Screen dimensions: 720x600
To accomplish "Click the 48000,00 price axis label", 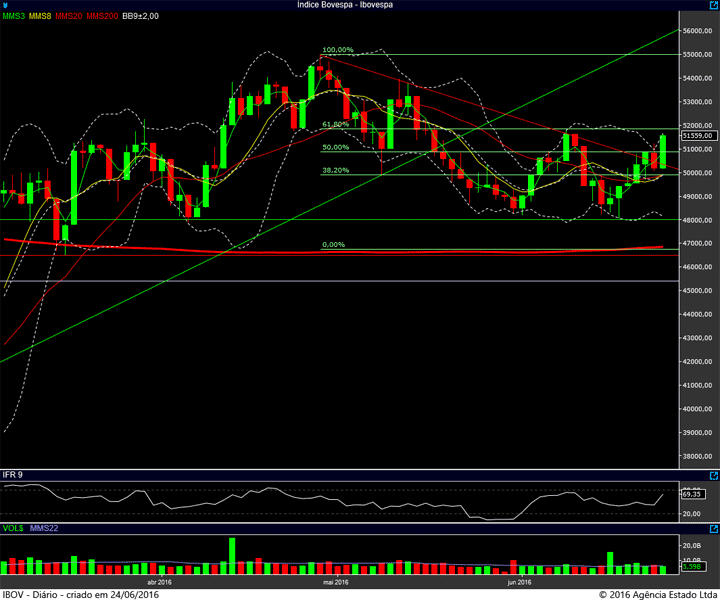I will (698, 220).
